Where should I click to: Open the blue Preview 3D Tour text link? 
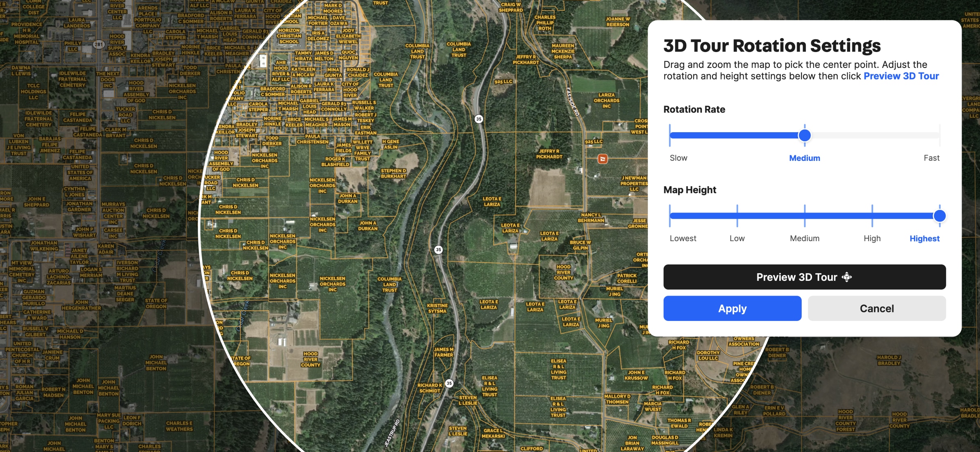(901, 76)
